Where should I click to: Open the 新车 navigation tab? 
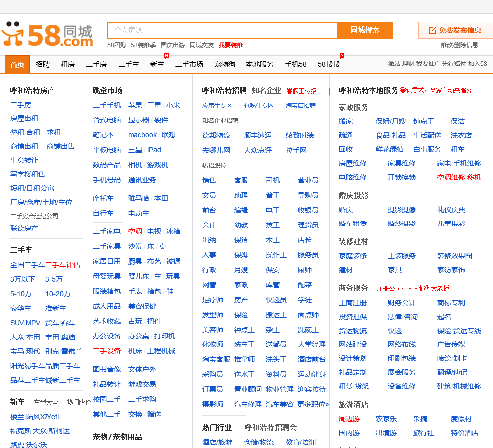click(157, 64)
